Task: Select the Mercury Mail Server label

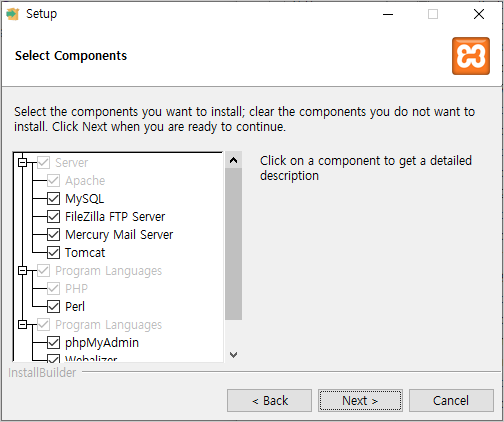Action: click(x=119, y=235)
